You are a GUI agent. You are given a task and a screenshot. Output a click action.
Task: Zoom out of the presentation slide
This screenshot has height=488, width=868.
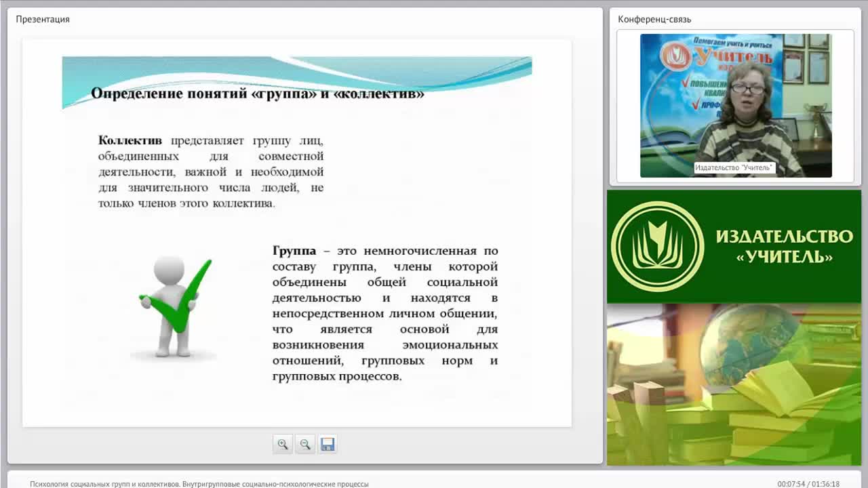305,445
